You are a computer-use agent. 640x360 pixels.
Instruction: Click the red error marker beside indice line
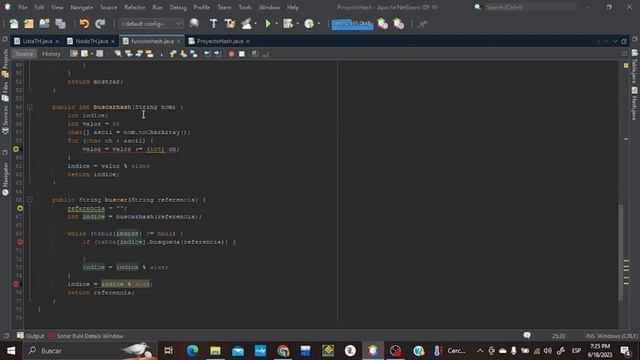click(x=16, y=284)
